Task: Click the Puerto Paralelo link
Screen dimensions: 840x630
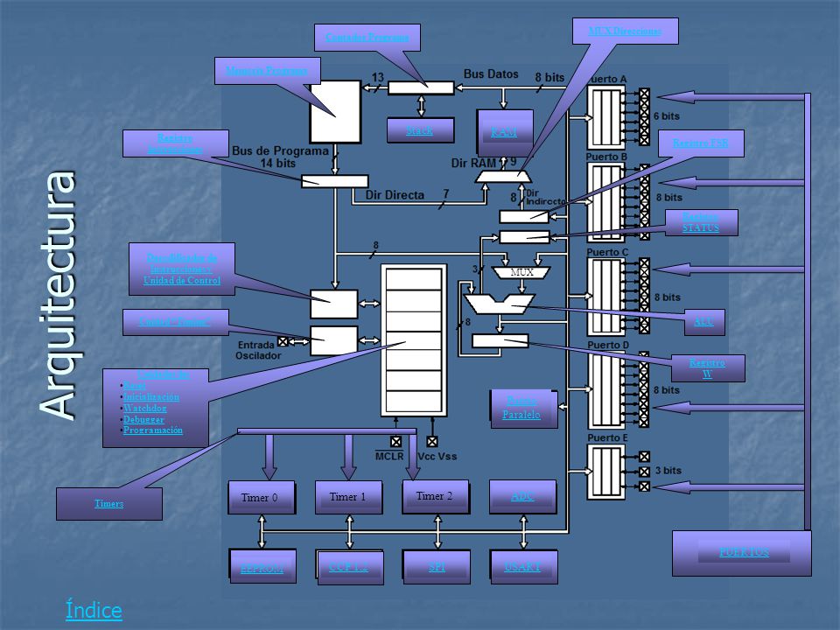Action: (x=521, y=409)
